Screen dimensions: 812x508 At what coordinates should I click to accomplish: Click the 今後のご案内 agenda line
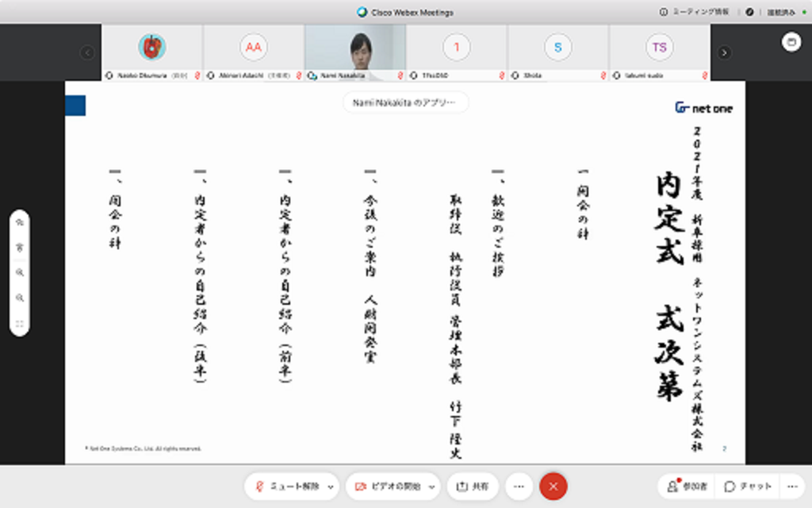370,267
